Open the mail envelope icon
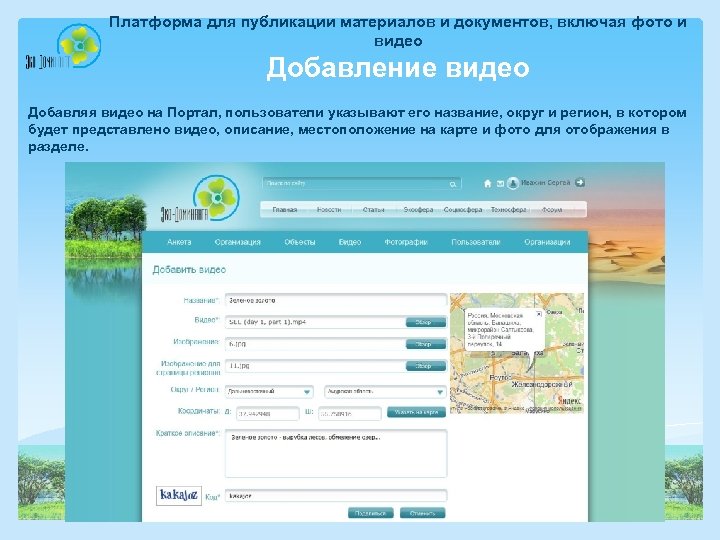 click(x=500, y=184)
